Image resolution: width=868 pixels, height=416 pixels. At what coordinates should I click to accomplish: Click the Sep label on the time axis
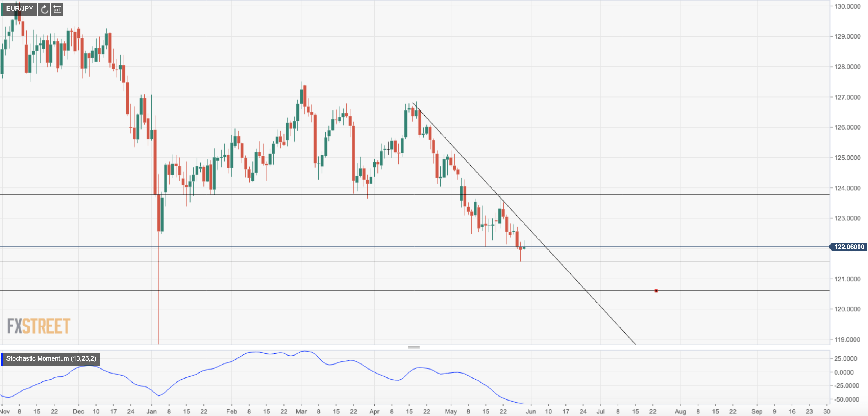[757, 411]
